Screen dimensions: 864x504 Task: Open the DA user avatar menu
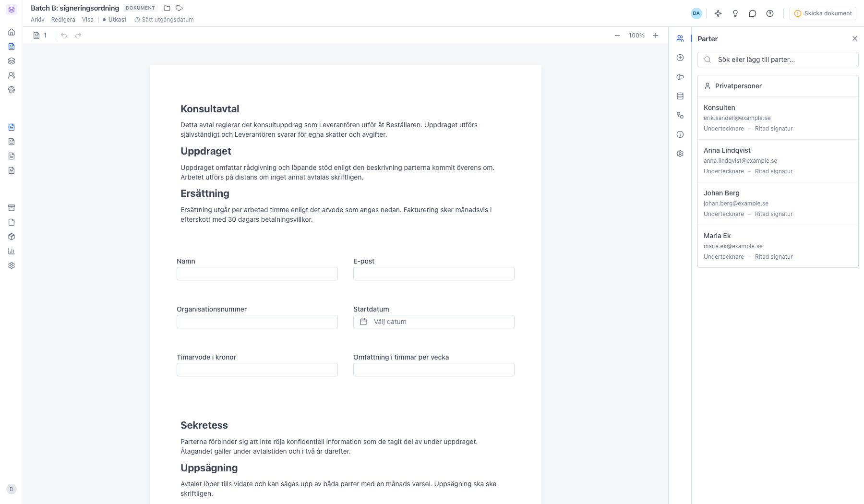pyautogui.click(x=696, y=13)
